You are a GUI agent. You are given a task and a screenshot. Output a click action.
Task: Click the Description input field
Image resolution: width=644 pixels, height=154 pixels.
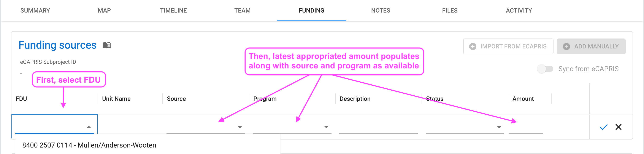click(x=378, y=127)
